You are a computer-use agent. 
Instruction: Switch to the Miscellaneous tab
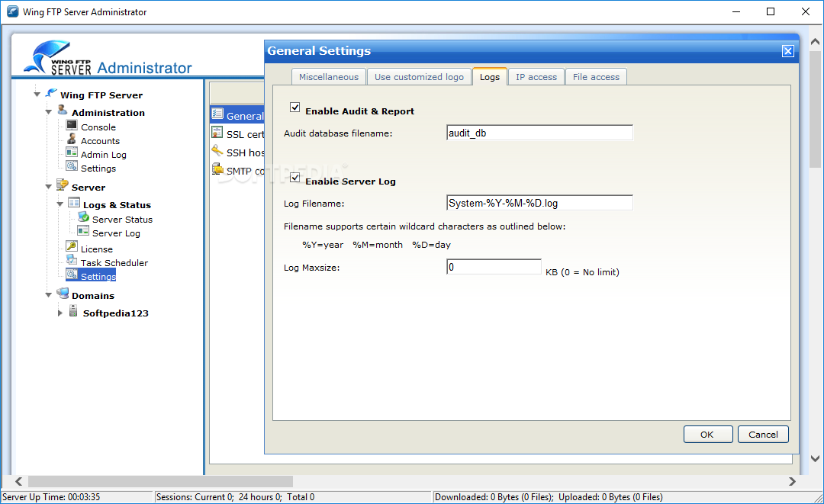[328, 77]
